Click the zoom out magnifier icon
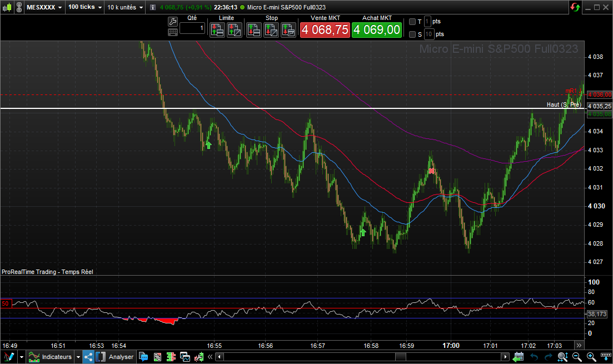 pyautogui.click(x=577, y=357)
